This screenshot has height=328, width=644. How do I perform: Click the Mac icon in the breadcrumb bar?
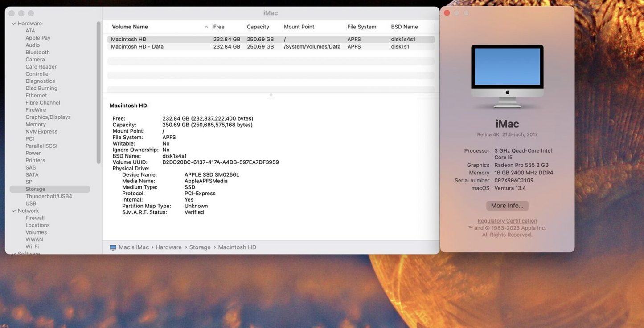(111, 247)
